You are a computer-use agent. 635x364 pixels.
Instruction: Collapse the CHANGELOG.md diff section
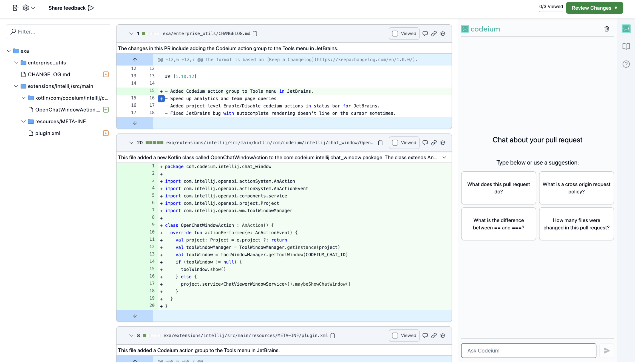pyautogui.click(x=131, y=34)
